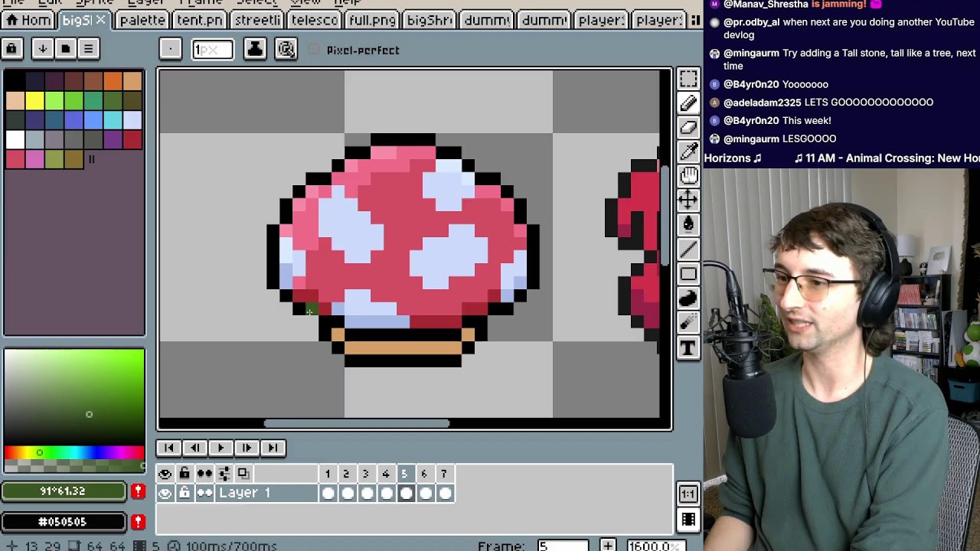Toggle lock for all layers in header

[185, 474]
